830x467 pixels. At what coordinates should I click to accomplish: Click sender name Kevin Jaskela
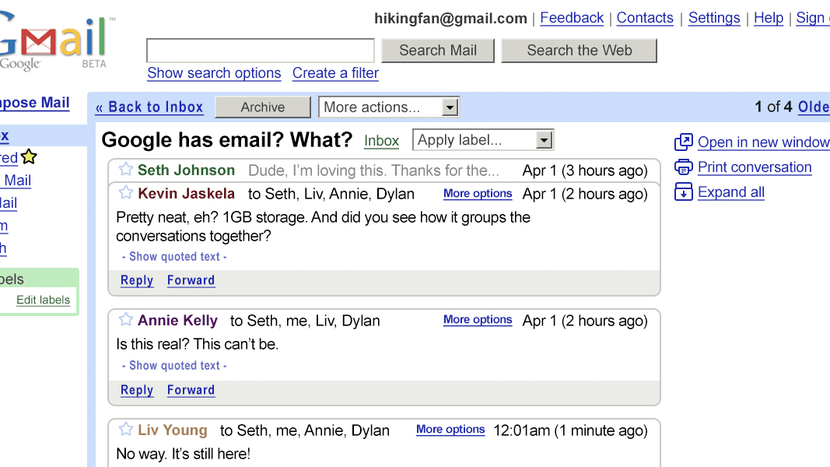pyautogui.click(x=186, y=194)
